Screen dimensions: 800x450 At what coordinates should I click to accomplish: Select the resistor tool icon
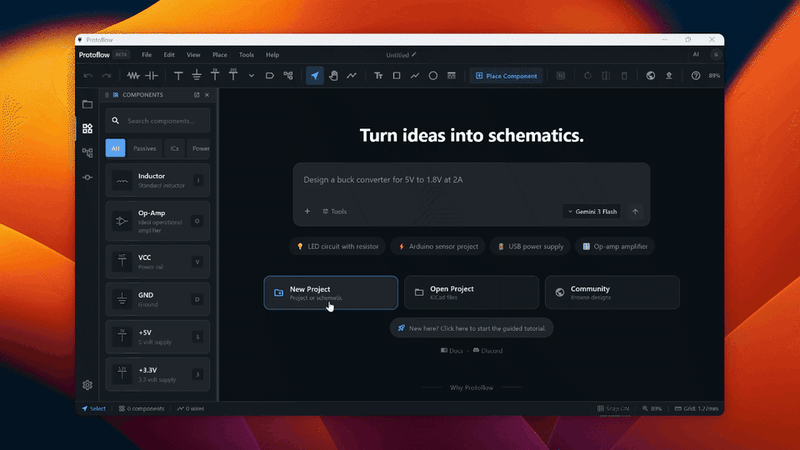click(x=133, y=76)
